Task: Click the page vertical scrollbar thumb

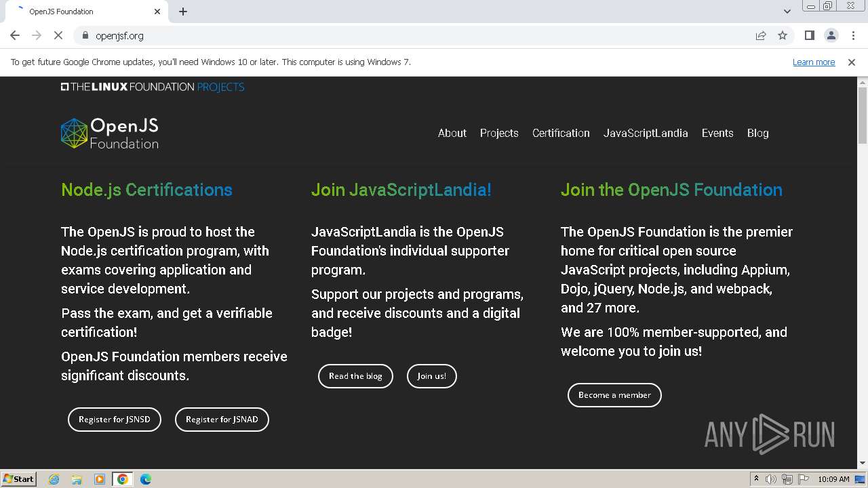Action: click(863, 115)
